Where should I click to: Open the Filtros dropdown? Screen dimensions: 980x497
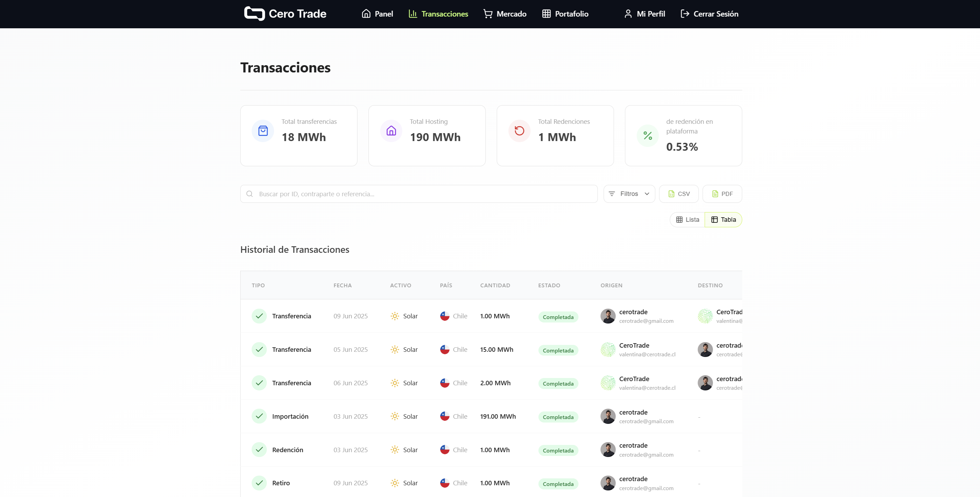pyautogui.click(x=629, y=194)
